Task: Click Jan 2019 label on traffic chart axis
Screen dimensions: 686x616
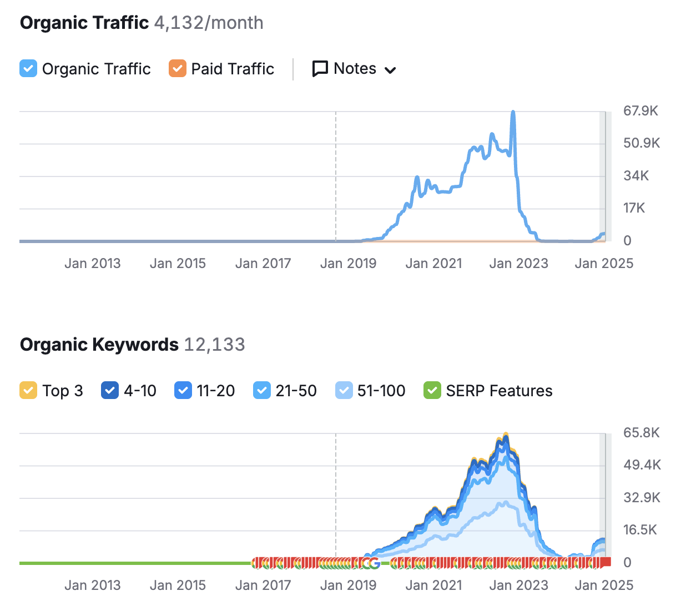Action: (x=348, y=264)
